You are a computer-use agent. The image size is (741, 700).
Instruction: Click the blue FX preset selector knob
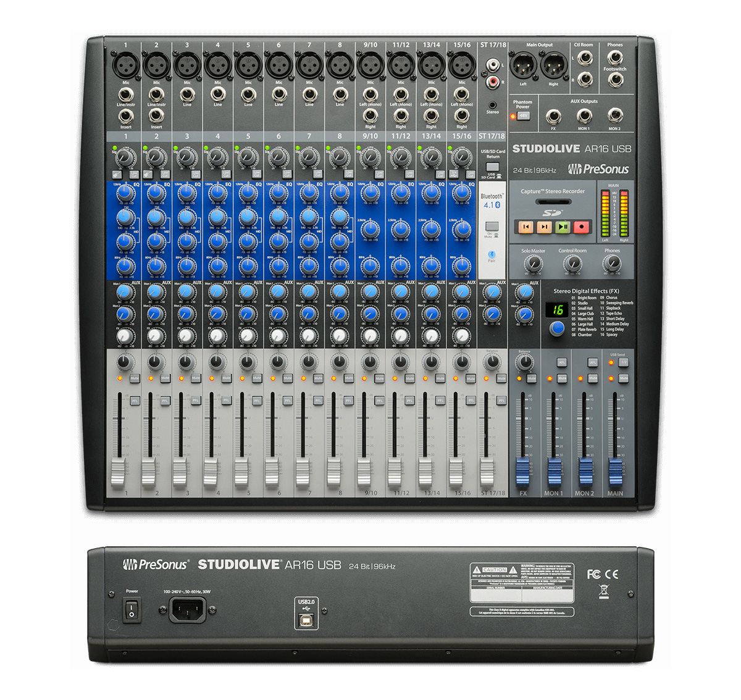pyautogui.click(x=557, y=328)
